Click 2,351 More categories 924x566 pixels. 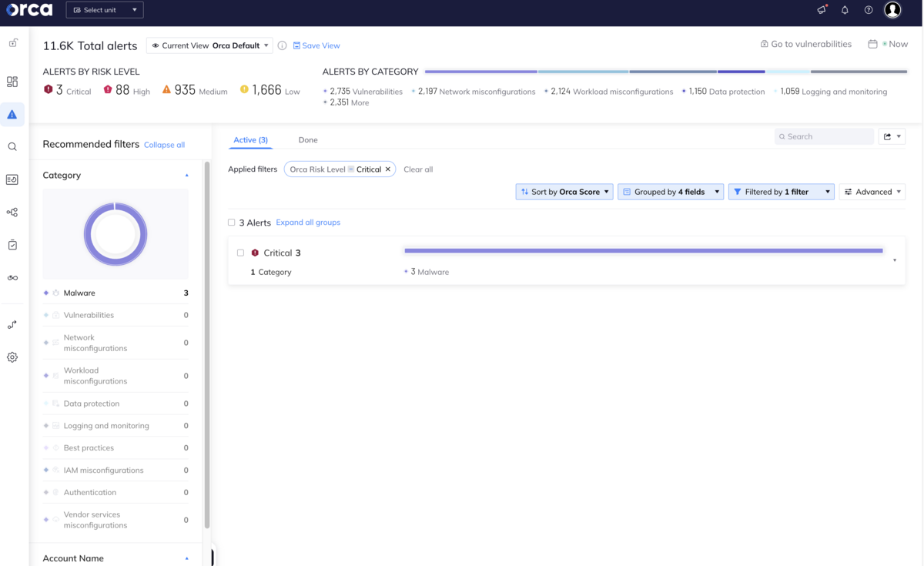pyautogui.click(x=346, y=102)
